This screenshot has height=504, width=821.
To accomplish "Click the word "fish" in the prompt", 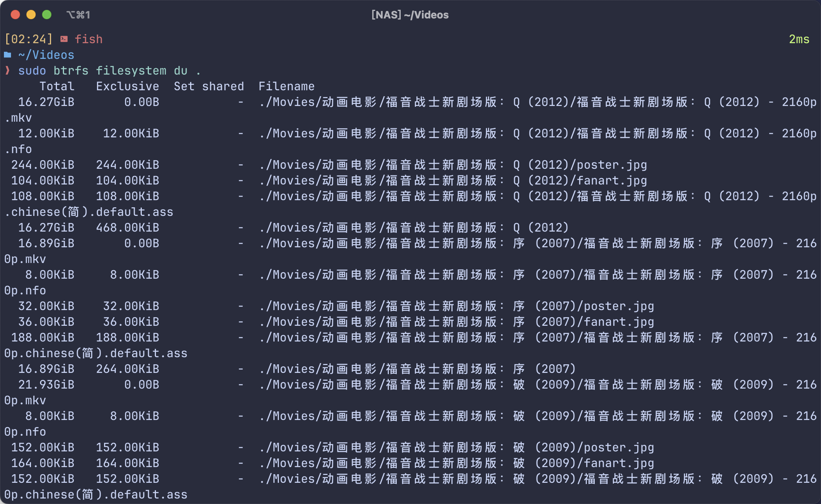I will [x=88, y=39].
